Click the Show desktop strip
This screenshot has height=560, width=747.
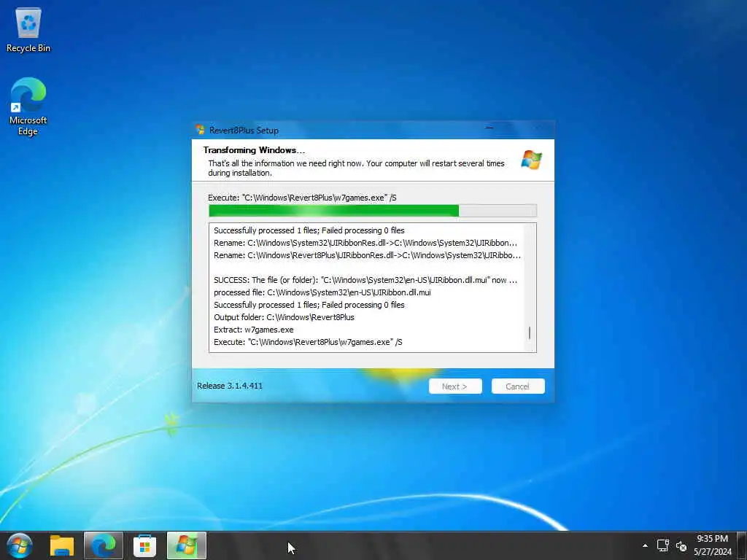click(742, 545)
